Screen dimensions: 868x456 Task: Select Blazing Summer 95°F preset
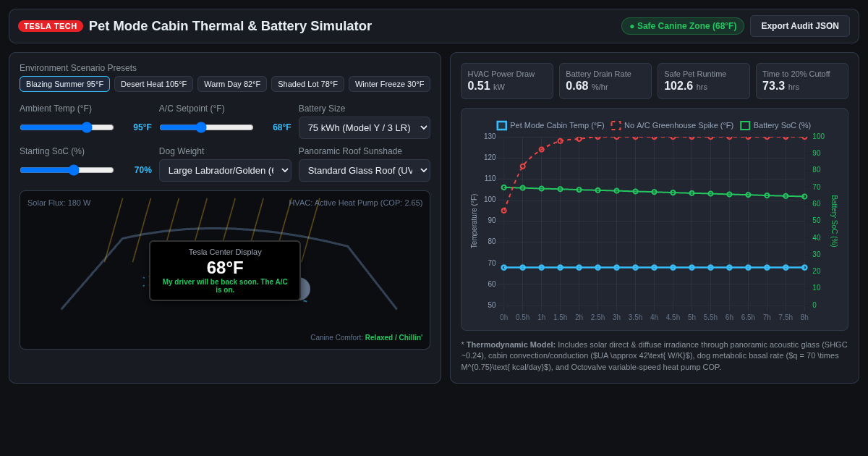pos(64,84)
